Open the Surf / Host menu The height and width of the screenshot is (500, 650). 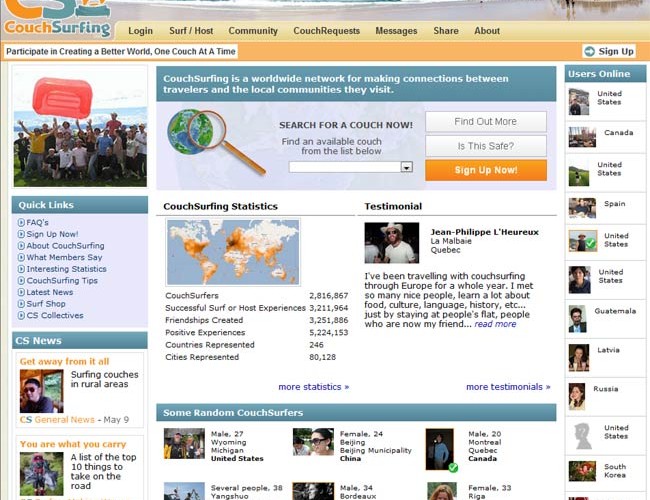(191, 31)
